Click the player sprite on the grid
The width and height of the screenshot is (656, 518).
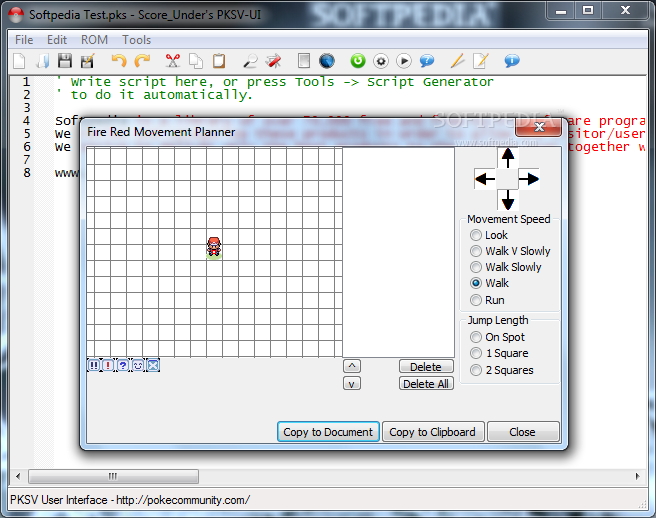point(214,247)
